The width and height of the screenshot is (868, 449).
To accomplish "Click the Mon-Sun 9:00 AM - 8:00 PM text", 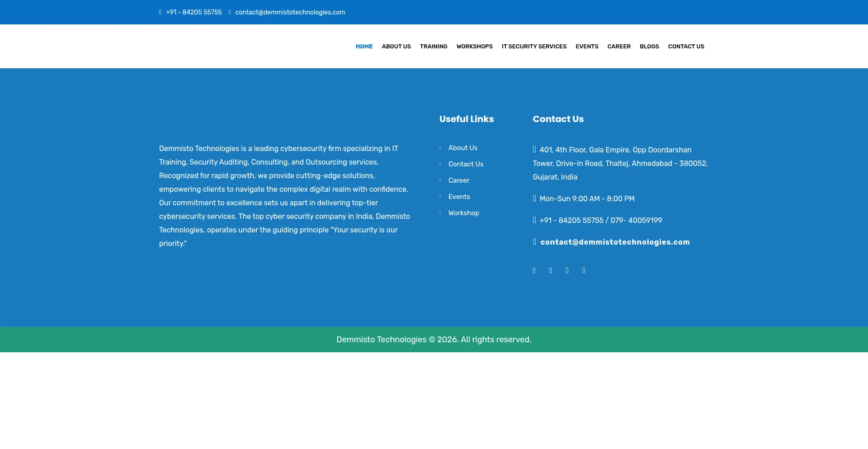I will pos(587,199).
